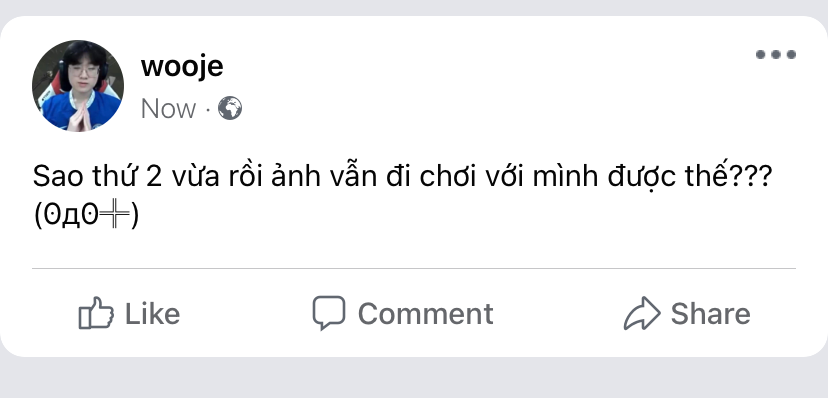The height and width of the screenshot is (398, 828).
Task: Click the "Now" post timestamp
Action: click(168, 109)
